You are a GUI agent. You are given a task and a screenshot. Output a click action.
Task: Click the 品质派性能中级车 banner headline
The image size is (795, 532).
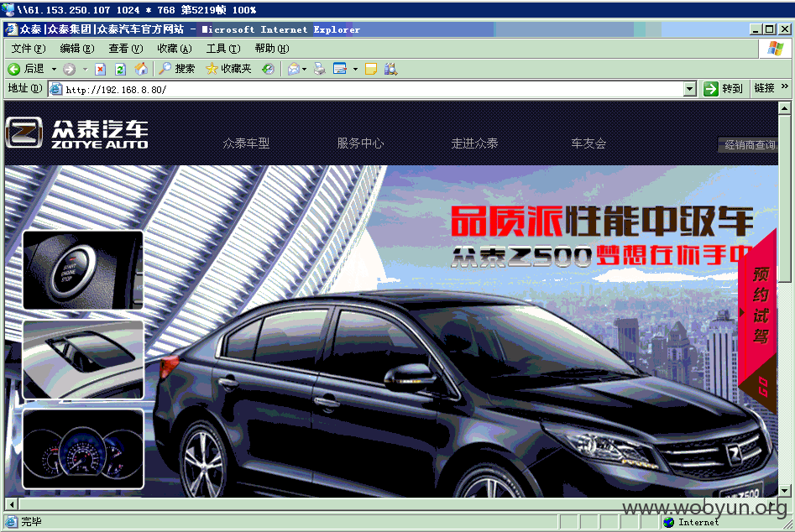point(602,222)
